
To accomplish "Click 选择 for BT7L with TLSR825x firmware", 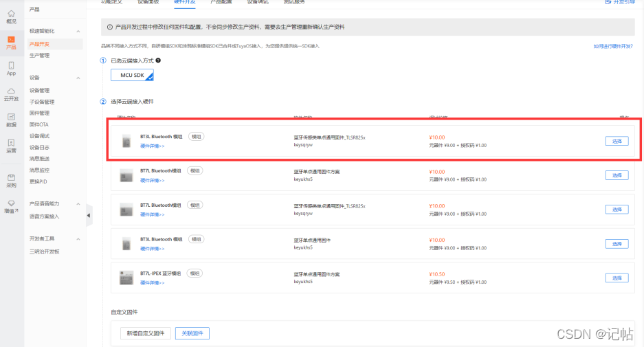I will (x=617, y=210).
